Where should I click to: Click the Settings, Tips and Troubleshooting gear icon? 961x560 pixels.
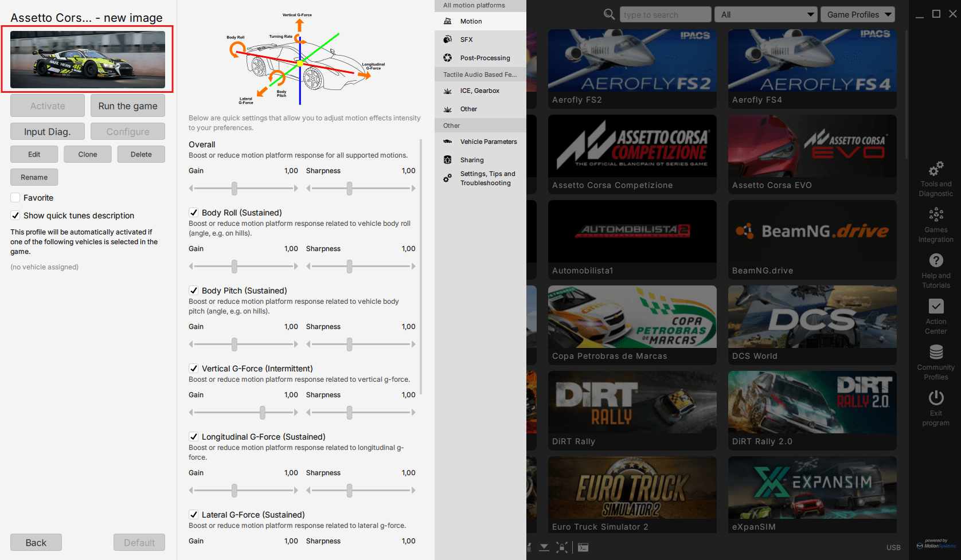[x=448, y=178]
